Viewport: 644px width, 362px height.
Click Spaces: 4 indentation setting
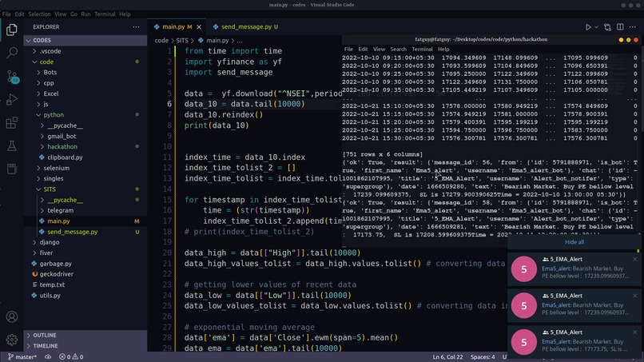(x=483, y=356)
